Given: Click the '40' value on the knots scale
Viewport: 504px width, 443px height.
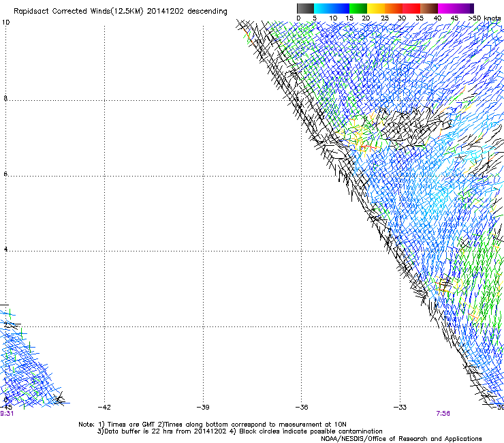Looking at the screenshot, I should point(437,18).
